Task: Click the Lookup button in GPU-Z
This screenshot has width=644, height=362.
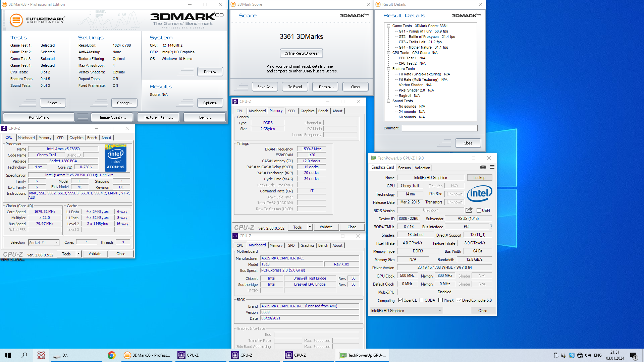Action: pos(479,178)
